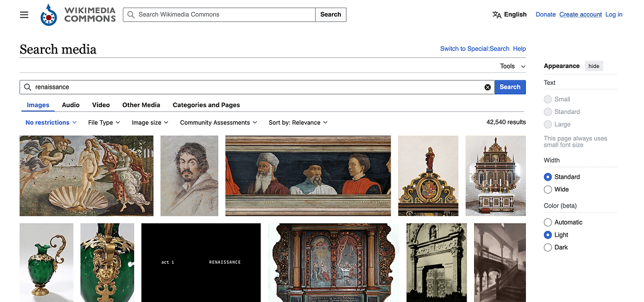Open the black act i RENAISSANCE thumbnail

click(x=201, y=262)
